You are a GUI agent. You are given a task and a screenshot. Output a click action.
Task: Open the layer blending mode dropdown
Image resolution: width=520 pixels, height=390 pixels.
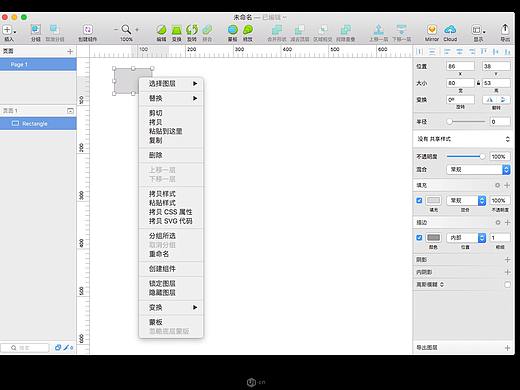click(478, 170)
